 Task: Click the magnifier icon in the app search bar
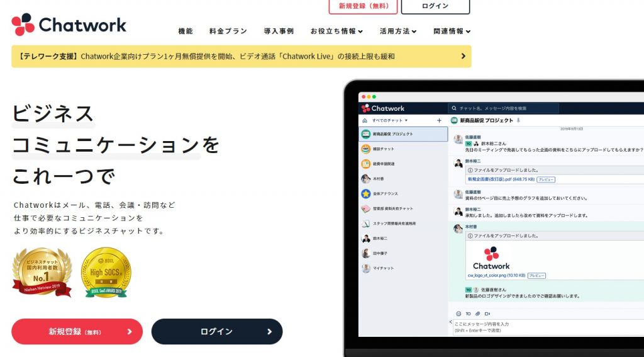point(454,108)
